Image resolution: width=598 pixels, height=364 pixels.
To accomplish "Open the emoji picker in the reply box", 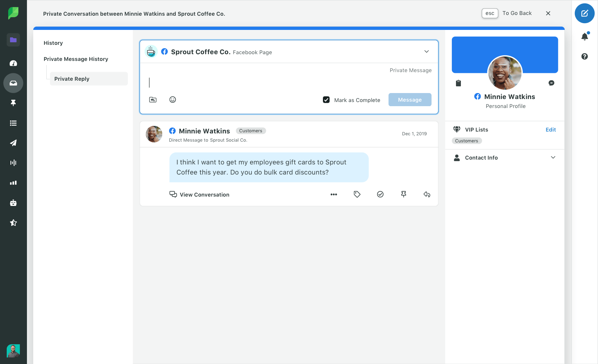I will click(172, 99).
